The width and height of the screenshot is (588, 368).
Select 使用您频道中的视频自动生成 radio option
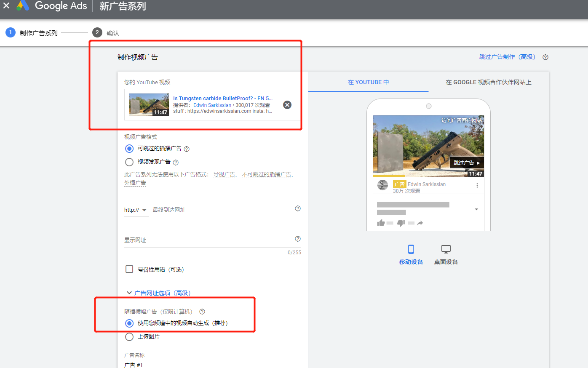click(129, 323)
